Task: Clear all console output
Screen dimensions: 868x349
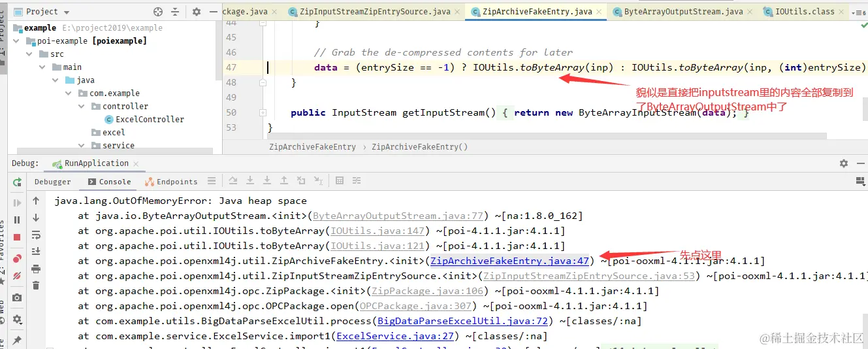Action: tap(36, 286)
